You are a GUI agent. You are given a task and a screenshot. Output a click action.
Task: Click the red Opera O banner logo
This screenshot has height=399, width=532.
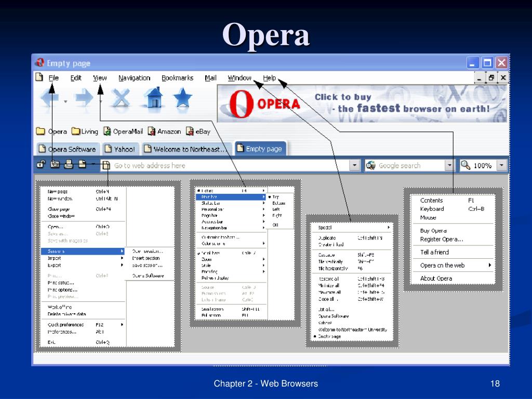[241, 104]
